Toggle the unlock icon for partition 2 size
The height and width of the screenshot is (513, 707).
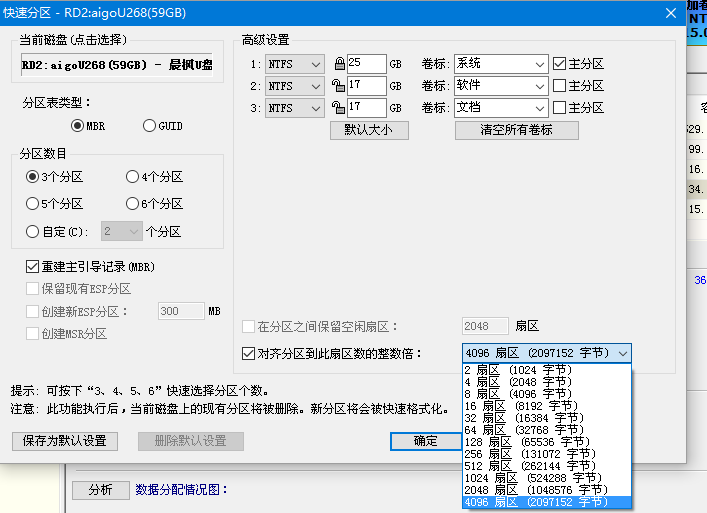click(x=338, y=85)
